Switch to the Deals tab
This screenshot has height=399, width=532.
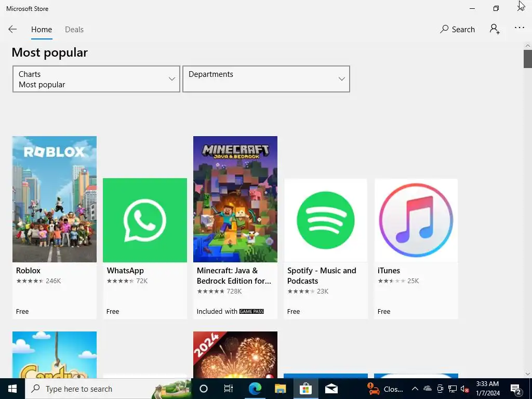(74, 30)
